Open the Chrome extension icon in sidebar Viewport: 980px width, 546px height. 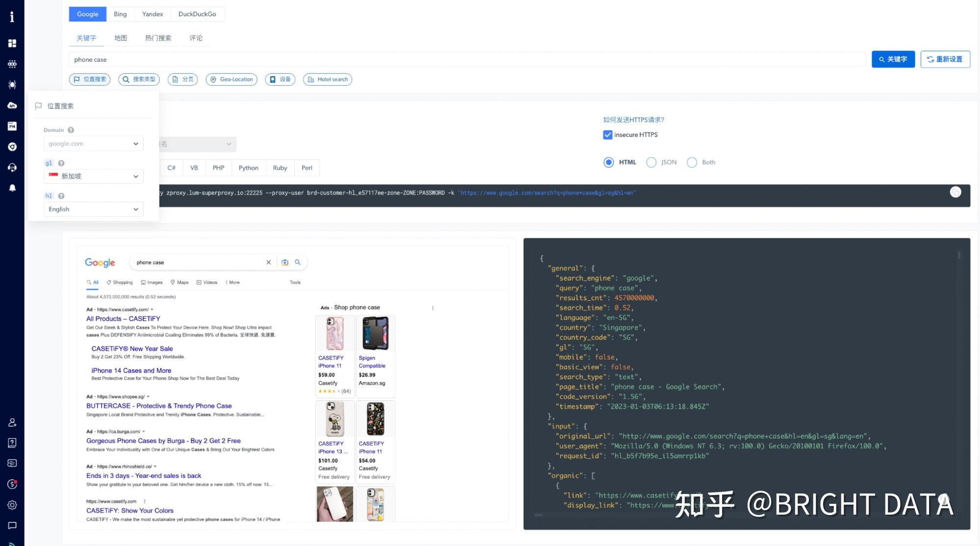tap(12, 147)
